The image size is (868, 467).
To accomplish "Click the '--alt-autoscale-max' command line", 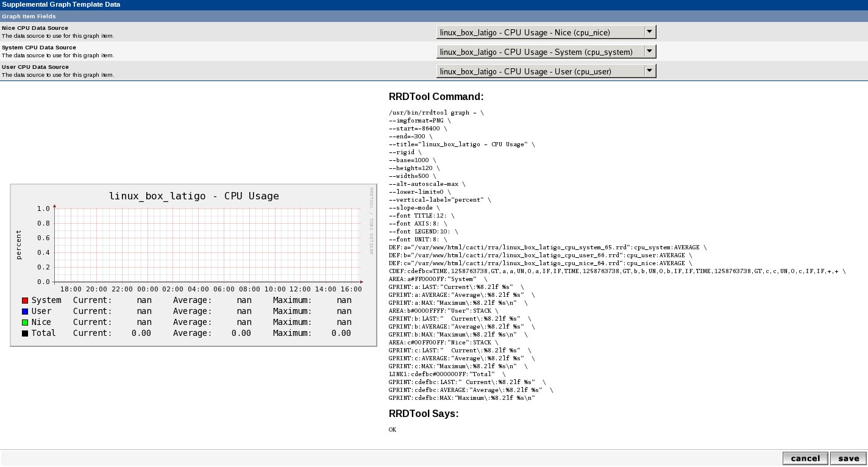I will tap(427, 184).
